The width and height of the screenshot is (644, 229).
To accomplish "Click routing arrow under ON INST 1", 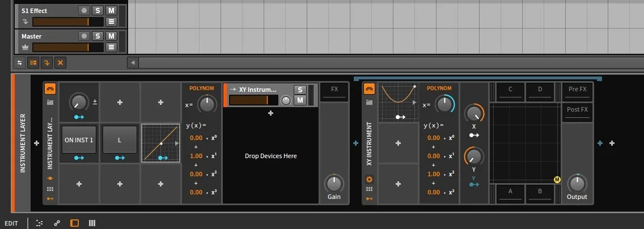I will point(79,158).
